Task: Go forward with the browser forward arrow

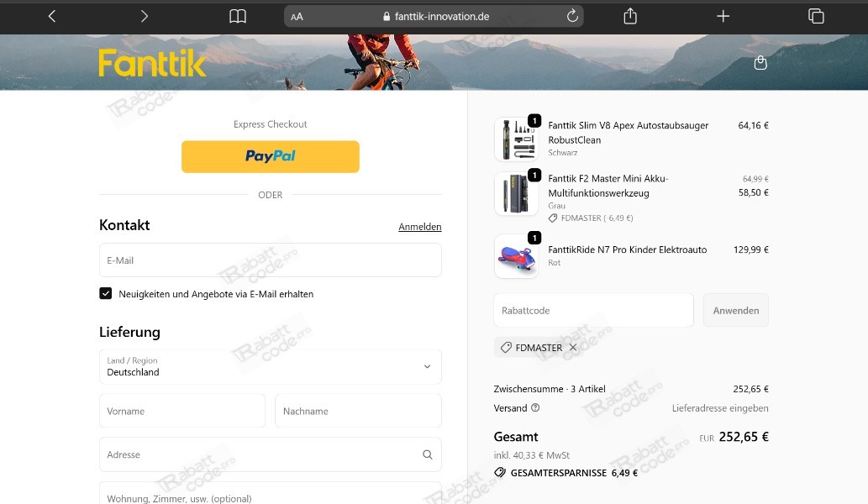Action: (145, 17)
